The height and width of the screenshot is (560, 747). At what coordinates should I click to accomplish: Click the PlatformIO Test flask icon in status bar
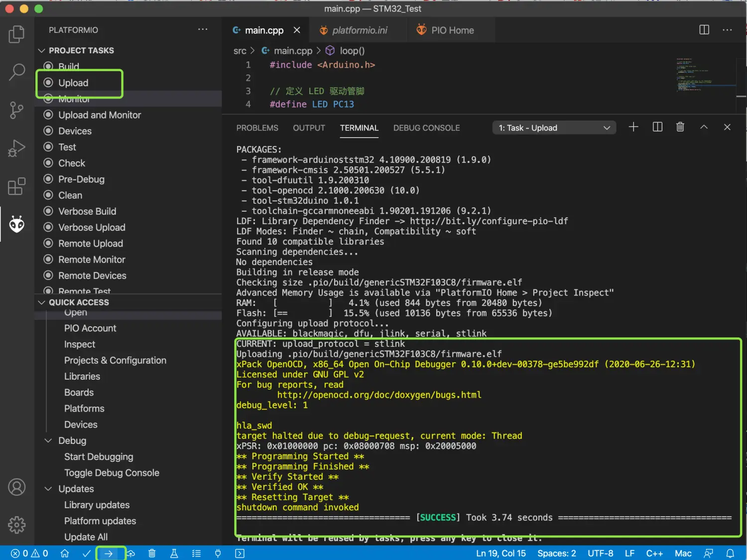coord(174,553)
